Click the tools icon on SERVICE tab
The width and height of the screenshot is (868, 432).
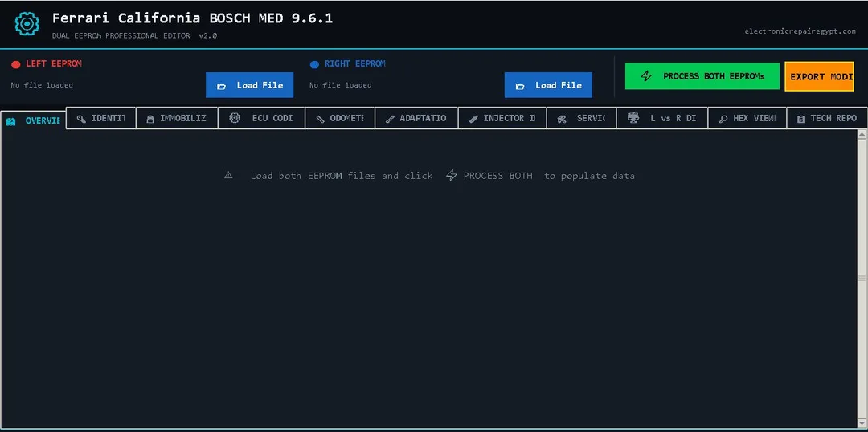tap(562, 119)
